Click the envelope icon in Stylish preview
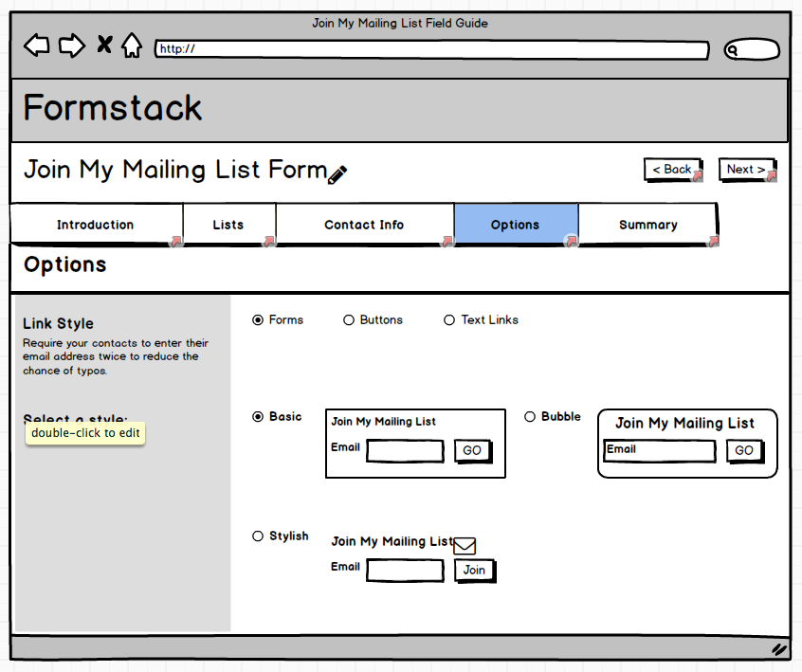802x672 pixels. pyautogui.click(x=465, y=546)
